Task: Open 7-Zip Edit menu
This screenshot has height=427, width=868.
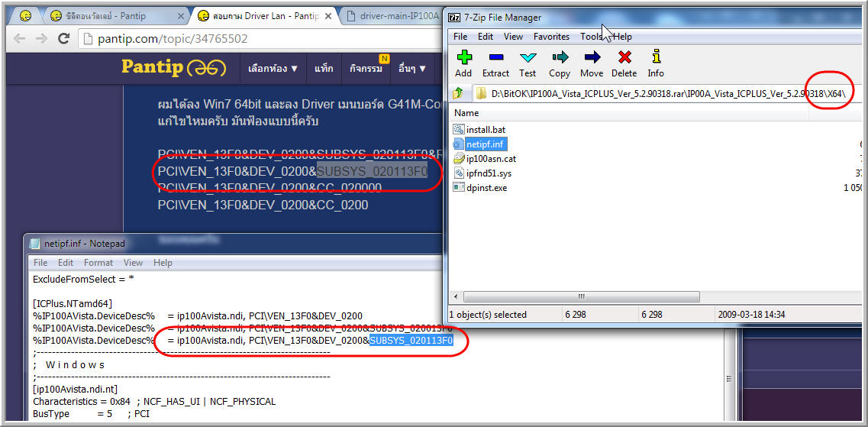Action: [x=486, y=37]
